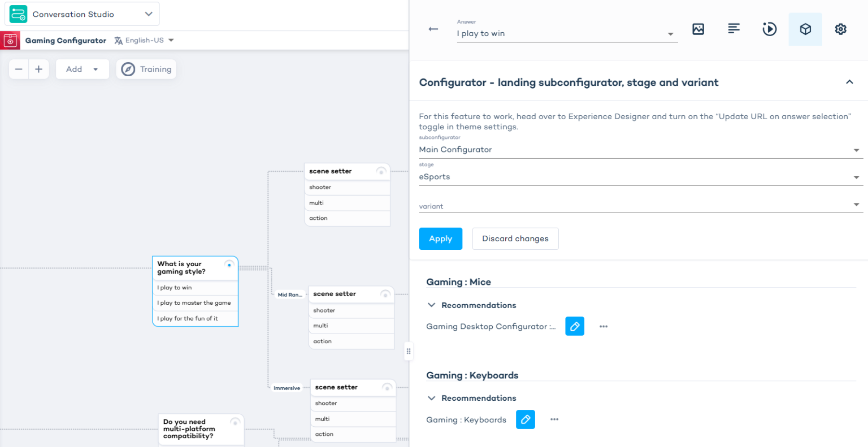Select 'multi' in the Immersive scene setter
Viewport: 868px width, 447px height.
pyautogui.click(x=353, y=419)
